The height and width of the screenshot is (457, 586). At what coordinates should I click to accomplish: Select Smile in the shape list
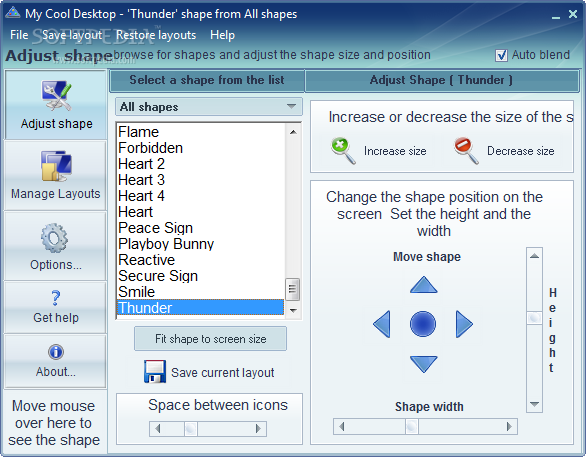tap(201, 292)
